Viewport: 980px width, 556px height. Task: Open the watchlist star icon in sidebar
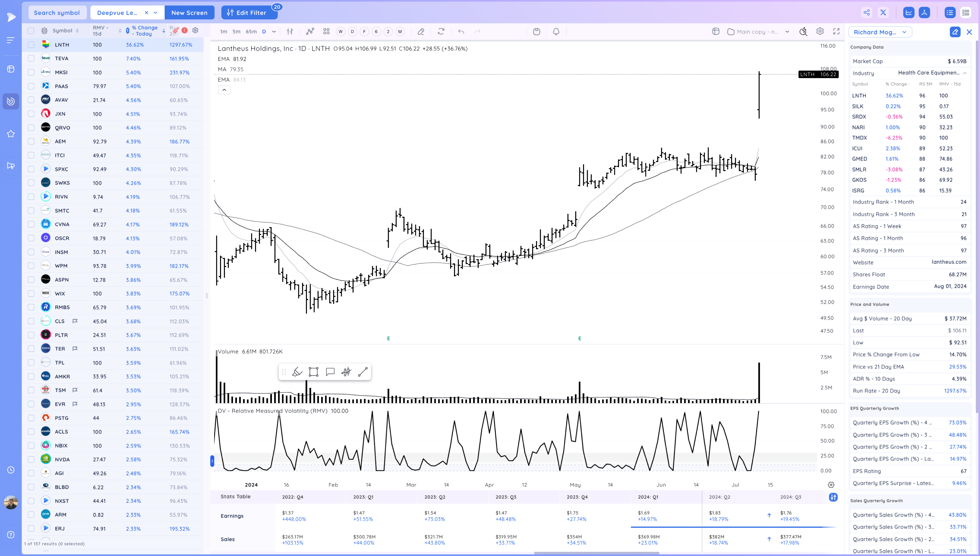[x=11, y=134]
